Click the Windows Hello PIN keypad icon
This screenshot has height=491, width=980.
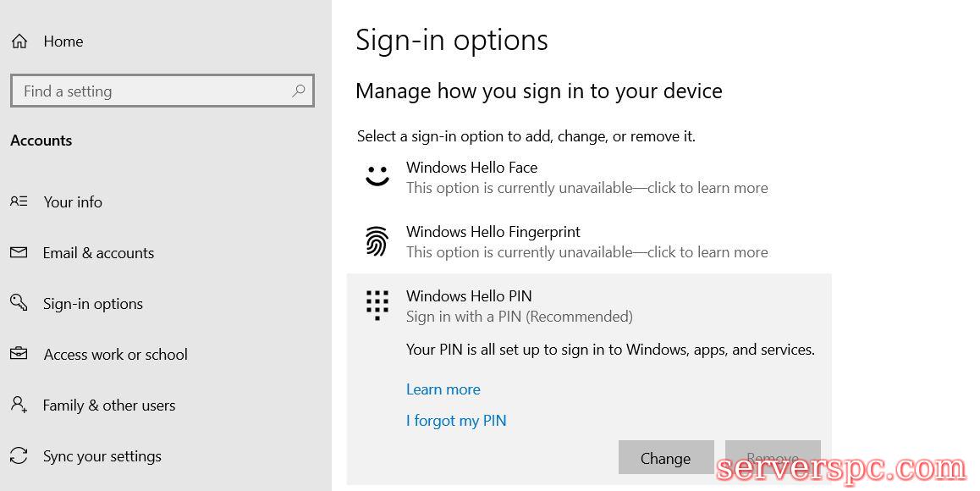pos(377,305)
